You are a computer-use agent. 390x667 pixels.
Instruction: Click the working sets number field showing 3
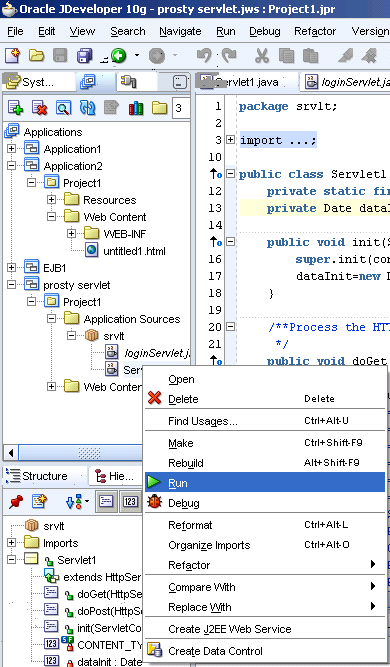(181, 108)
